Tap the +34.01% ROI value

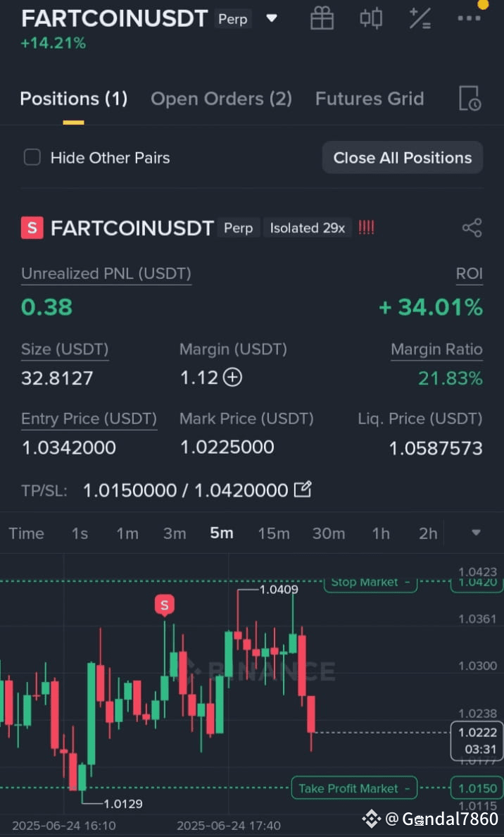(x=431, y=307)
